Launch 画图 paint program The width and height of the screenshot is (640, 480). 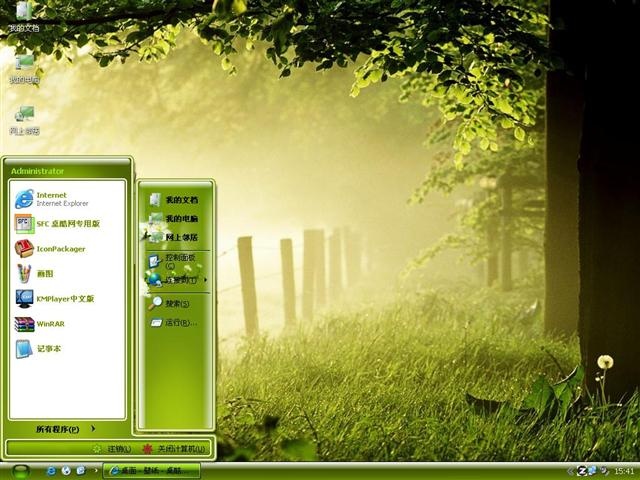(67, 273)
